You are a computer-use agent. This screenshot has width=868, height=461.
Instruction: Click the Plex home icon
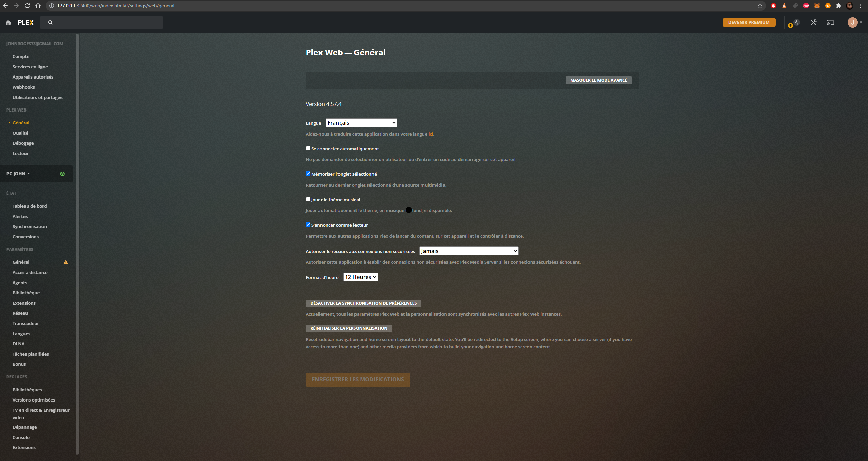coord(8,22)
